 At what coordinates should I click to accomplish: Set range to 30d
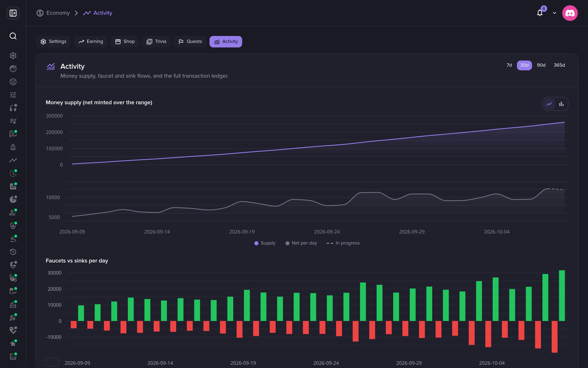[x=524, y=65]
